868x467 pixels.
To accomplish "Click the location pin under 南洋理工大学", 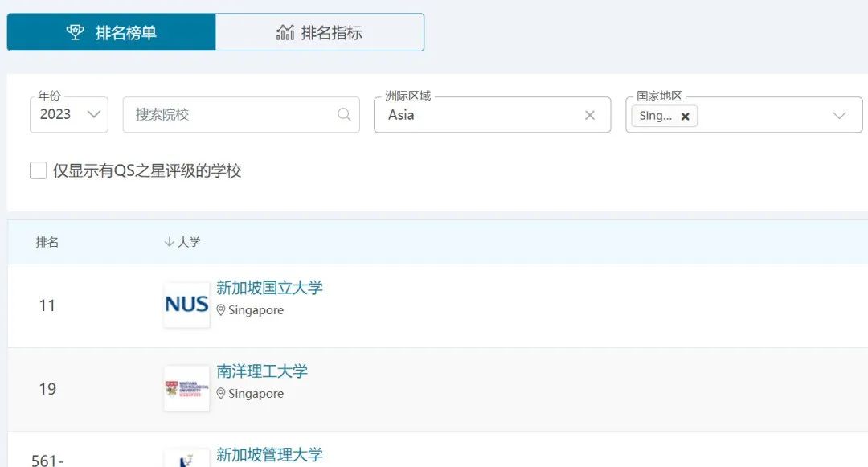I will tap(221, 393).
